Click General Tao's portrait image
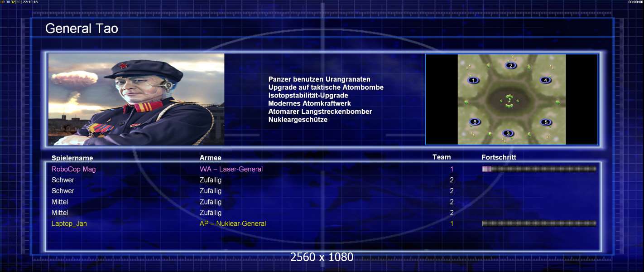 [x=136, y=99]
